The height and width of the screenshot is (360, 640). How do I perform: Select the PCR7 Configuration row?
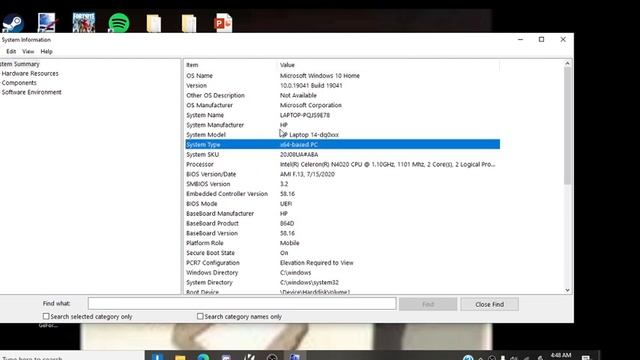pyautogui.click(x=342, y=262)
